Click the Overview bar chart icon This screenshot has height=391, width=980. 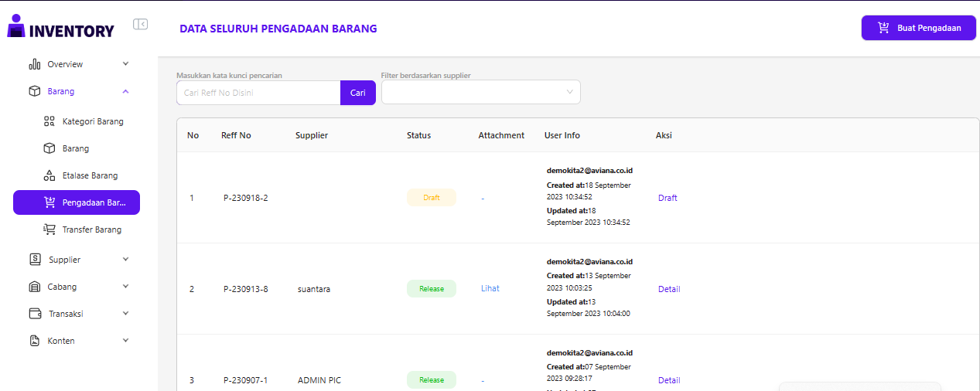(x=34, y=64)
